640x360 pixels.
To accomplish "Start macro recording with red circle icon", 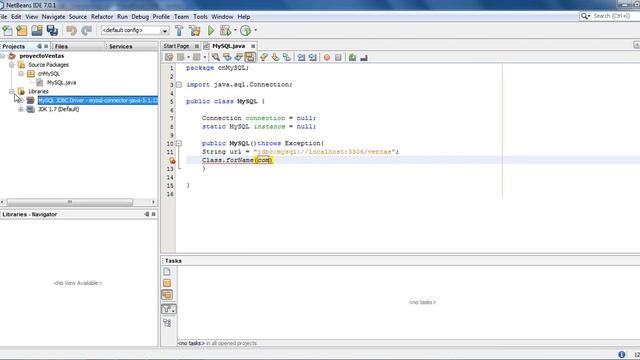I will point(327,58).
